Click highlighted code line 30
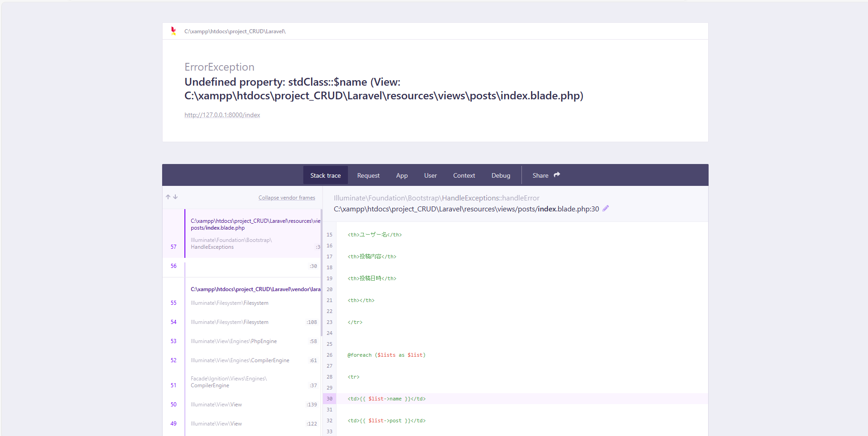868x436 pixels. coord(516,399)
